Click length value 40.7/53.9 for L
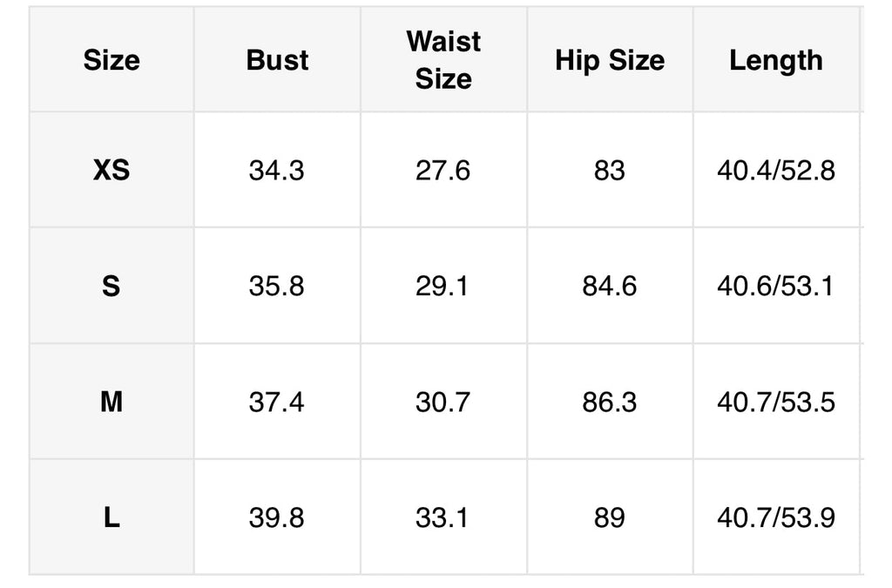The image size is (892, 588). 776,517
